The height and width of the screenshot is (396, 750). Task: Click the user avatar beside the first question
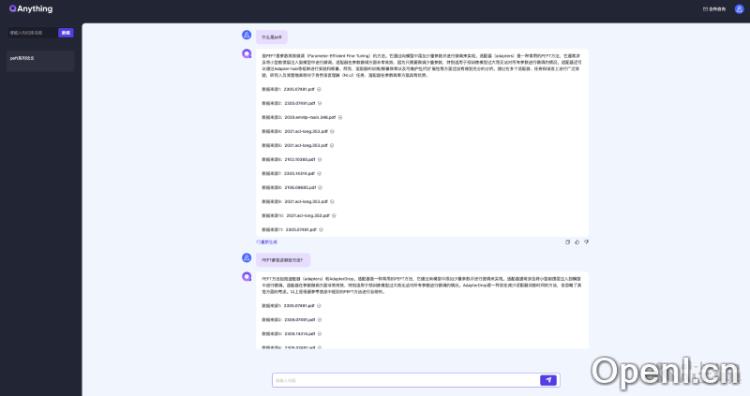[247, 35]
